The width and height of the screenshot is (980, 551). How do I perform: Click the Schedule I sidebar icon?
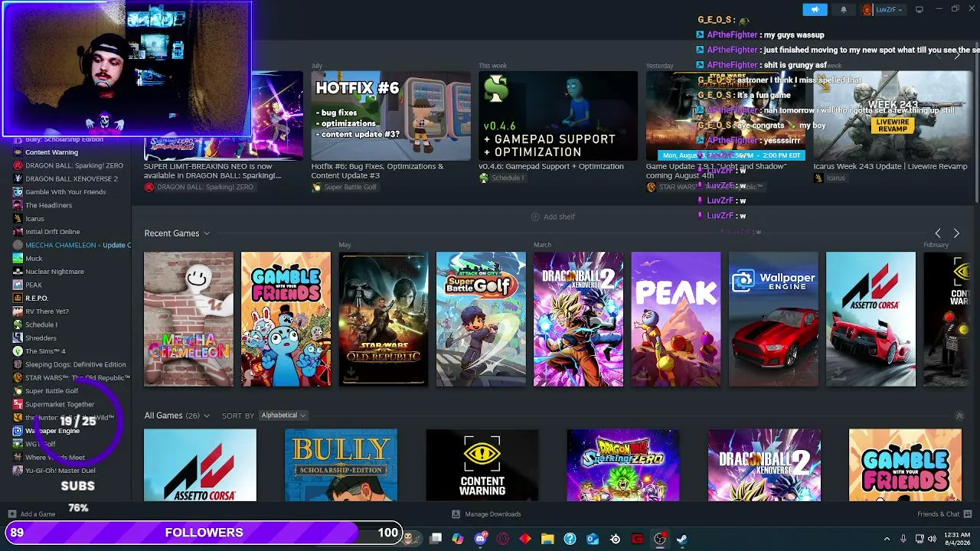(18, 324)
